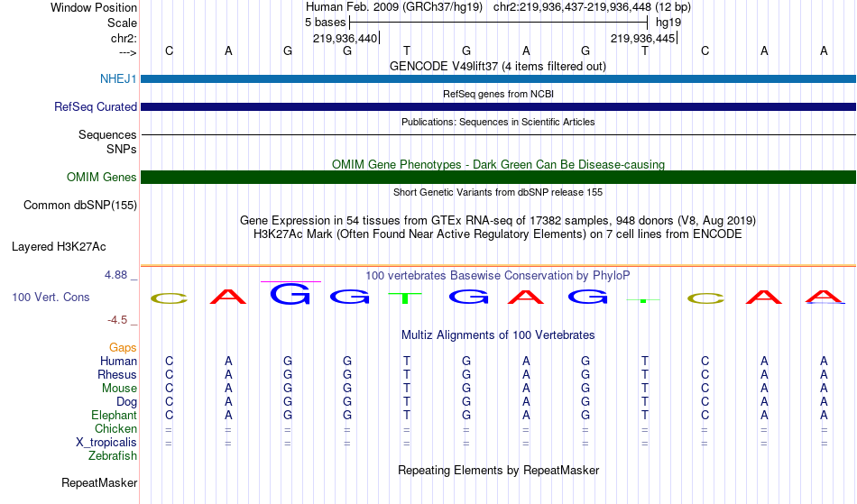857x504 pixels.
Task: Select the OMIM Genes track label
Action: pyautogui.click(x=102, y=177)
